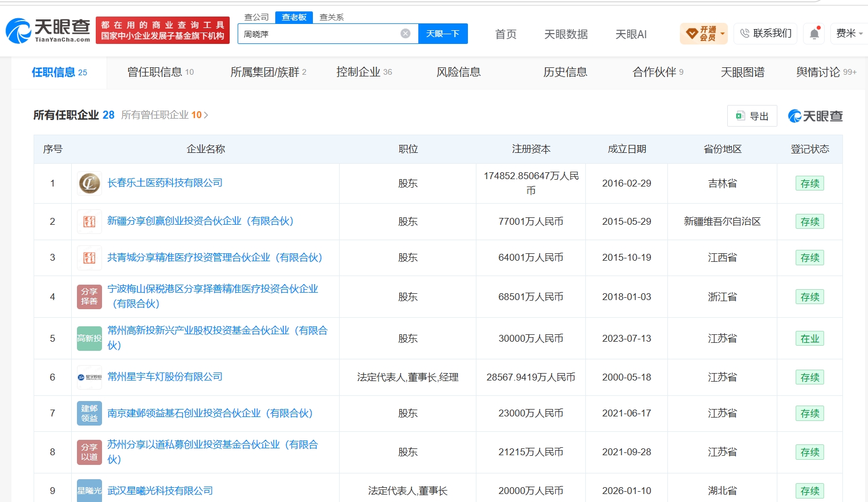Screen dimensions: 868x502
Task: Click the TianYanCha logo
Action: 48,30
